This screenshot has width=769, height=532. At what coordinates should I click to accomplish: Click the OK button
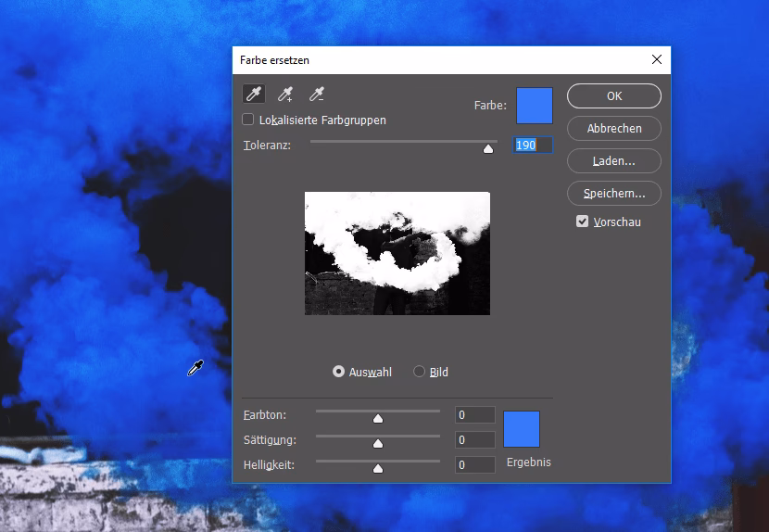613,95
